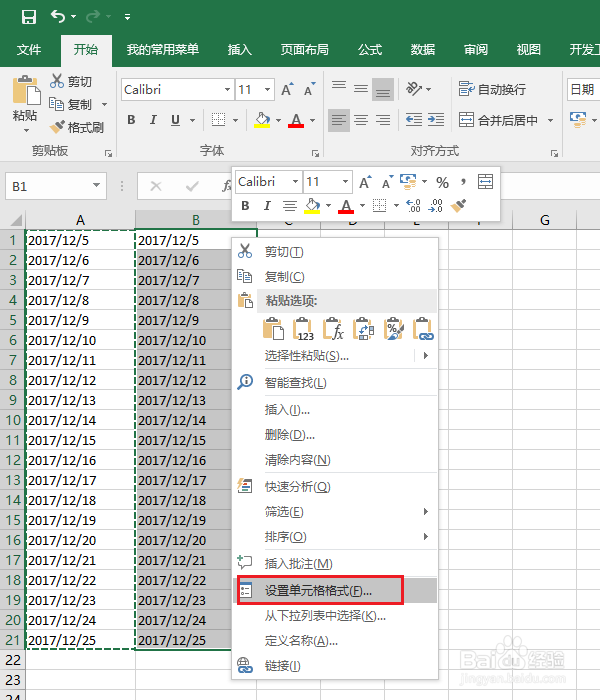Toggle Underline in the ribbon font group
This screenshot has height=700, width=600.
[x=175, y=120]
